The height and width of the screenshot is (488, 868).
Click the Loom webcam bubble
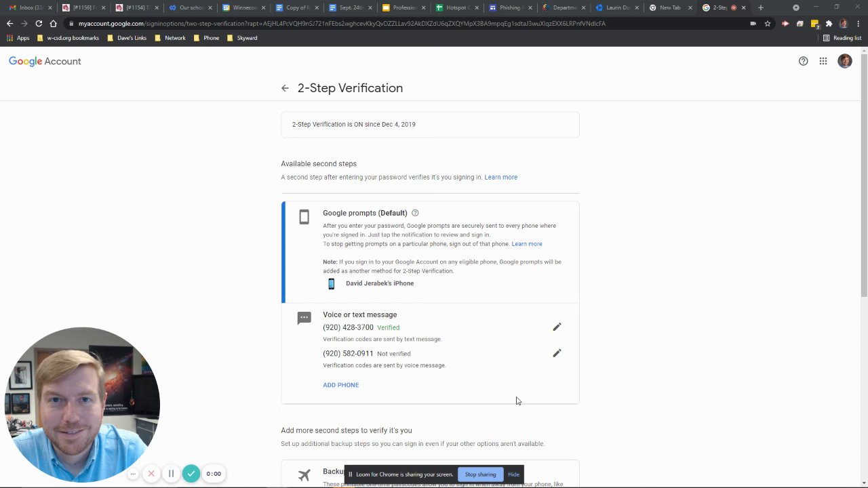point(82,405)
